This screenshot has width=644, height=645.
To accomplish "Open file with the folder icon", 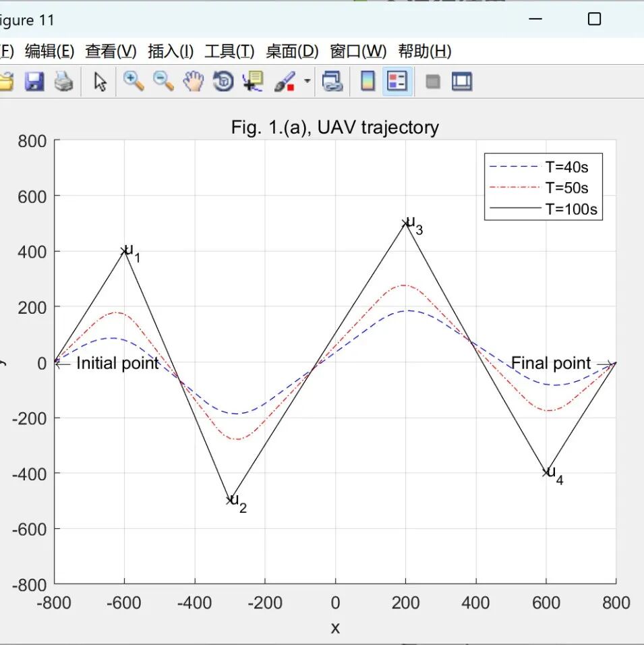I will point(6,81).
